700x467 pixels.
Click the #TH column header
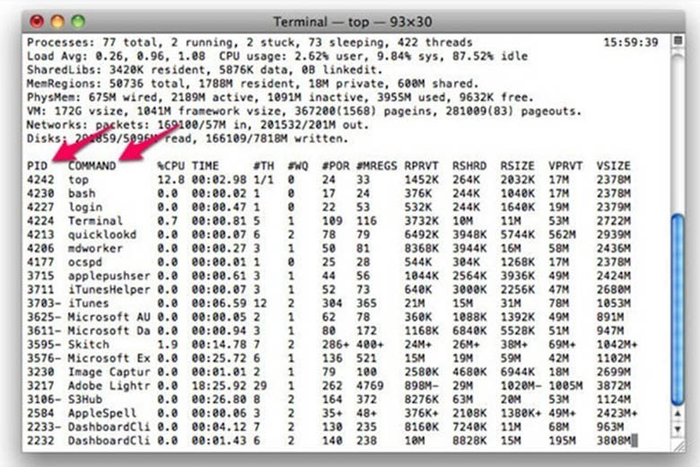[264, 166]
